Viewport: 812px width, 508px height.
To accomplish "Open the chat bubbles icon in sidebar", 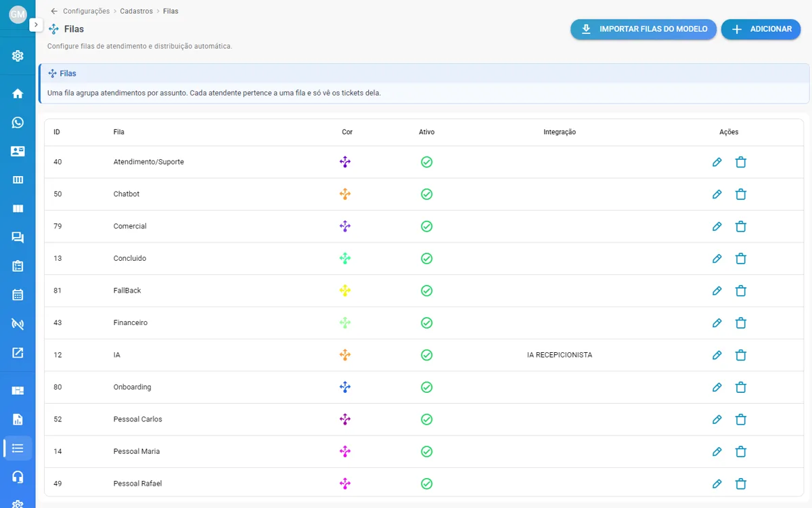I will (18, 237).
